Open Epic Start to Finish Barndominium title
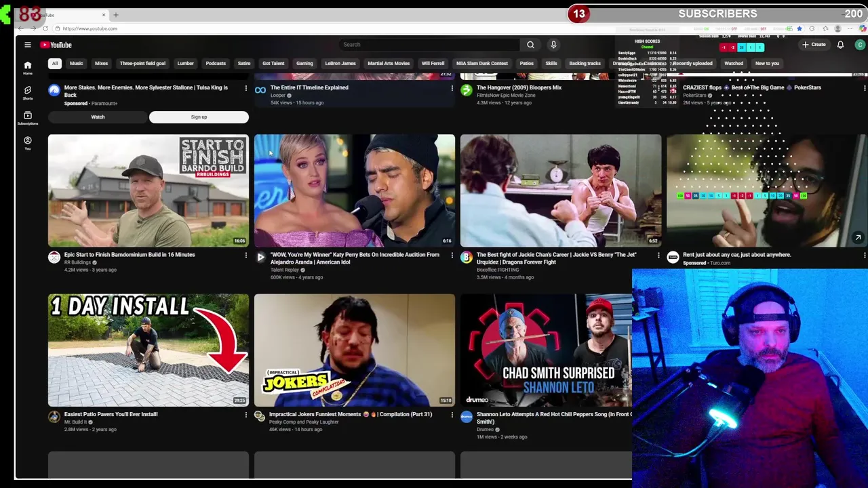This screenshot has height=488, width=868. pyautogui.click(x=130, y=255)
